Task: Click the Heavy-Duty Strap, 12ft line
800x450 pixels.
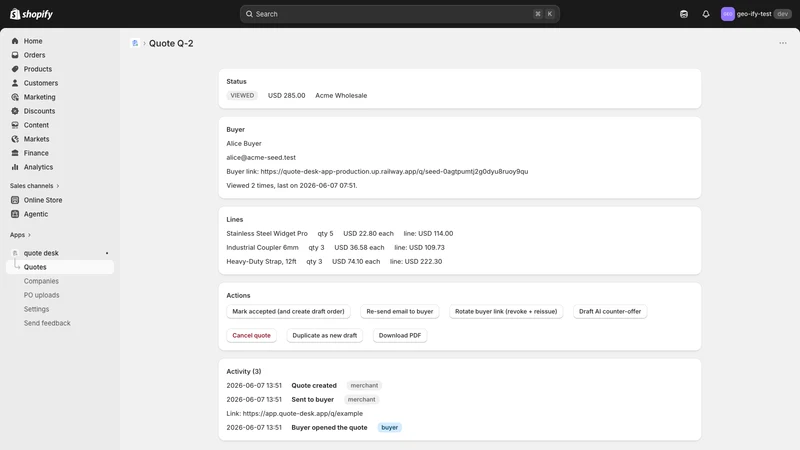Action: tap(334, 261)
